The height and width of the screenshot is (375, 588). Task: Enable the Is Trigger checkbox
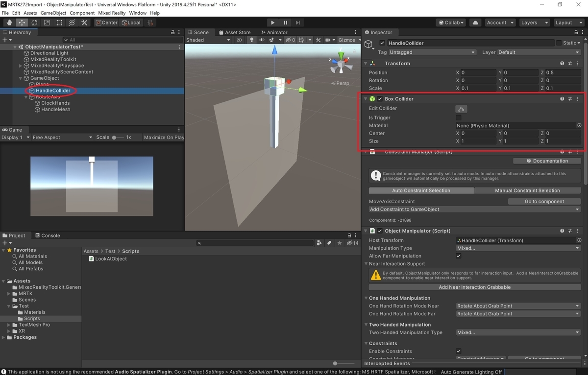point(459,117)
